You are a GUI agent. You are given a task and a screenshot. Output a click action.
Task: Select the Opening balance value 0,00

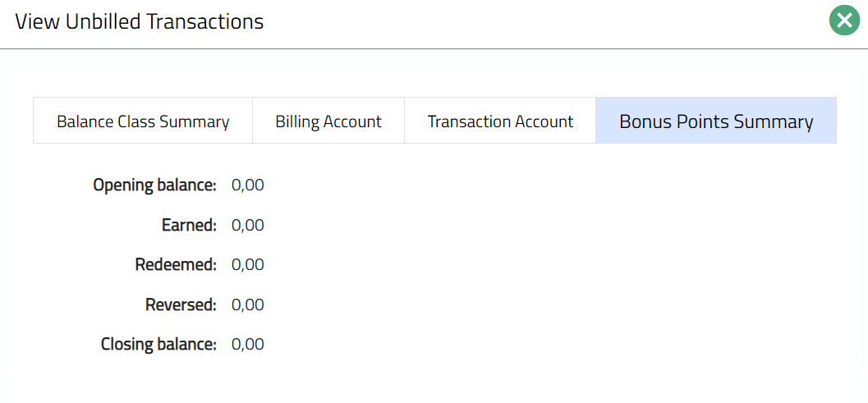(248, 185)
